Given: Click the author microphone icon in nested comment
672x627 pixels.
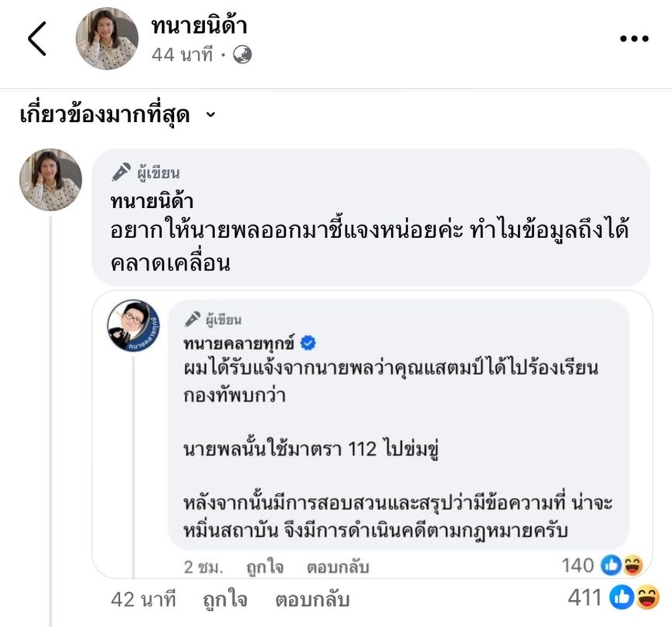Looking at the screenshot, I should [x=193, y=319].
